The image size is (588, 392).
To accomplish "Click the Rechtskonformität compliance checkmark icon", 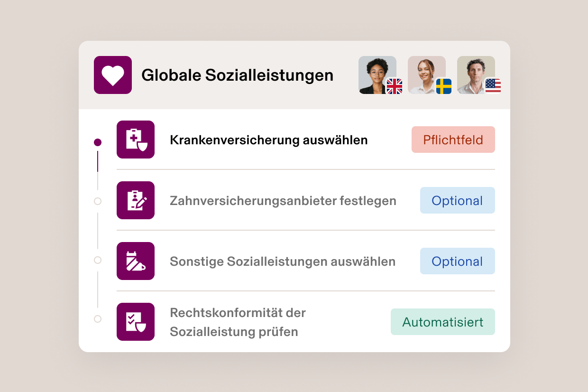I will (136, 322).
